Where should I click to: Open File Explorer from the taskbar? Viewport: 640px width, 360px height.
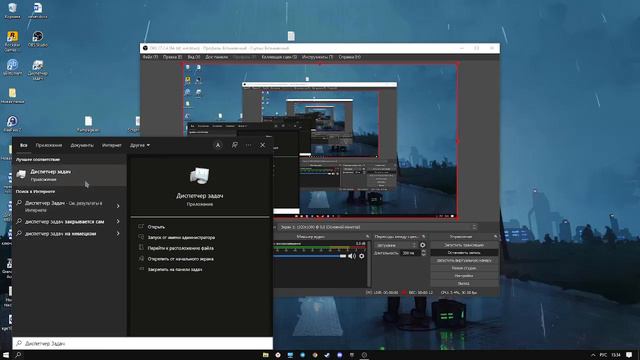[266, 355]
